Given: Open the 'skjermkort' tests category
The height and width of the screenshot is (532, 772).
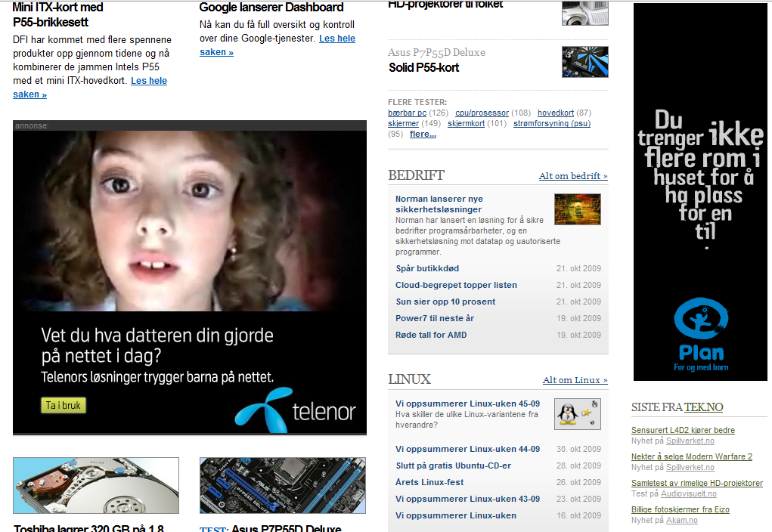Looking at the screenshot, I should point(467,123).
